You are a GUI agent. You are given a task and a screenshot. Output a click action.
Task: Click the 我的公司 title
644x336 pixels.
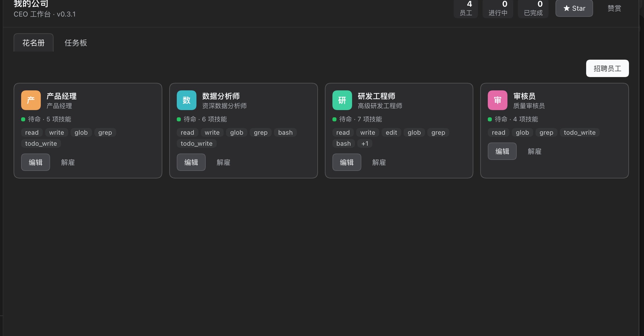[31, 3]
